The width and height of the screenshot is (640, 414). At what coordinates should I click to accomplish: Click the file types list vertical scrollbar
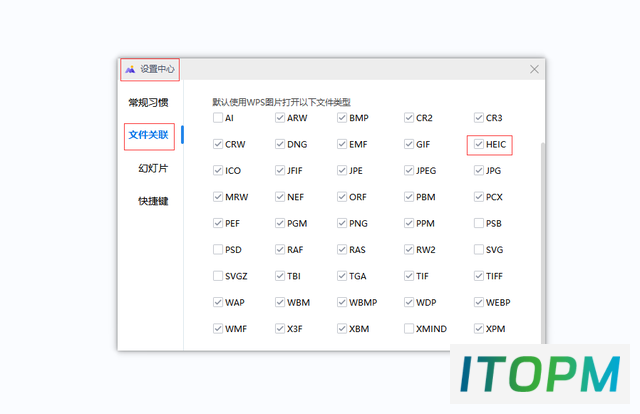[543, 243]
